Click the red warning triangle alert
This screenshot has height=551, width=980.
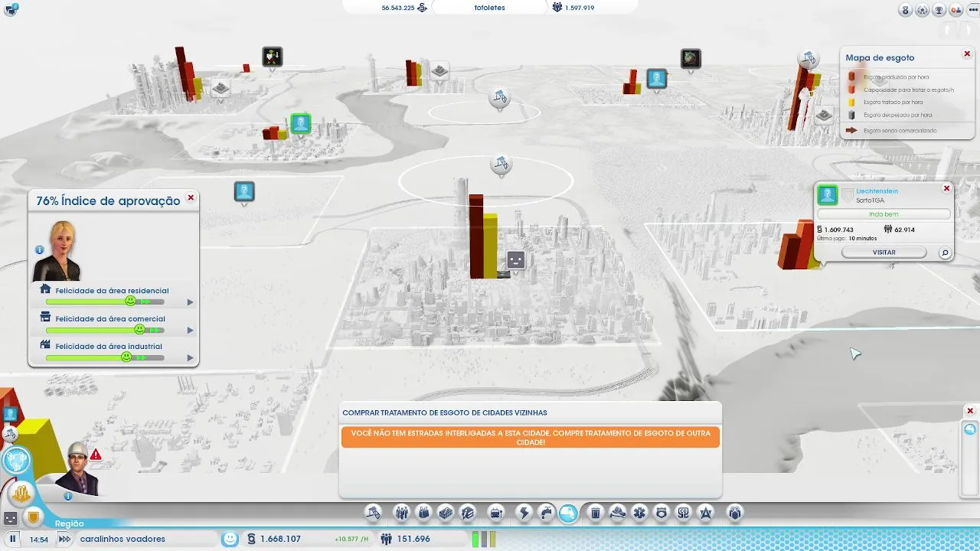coord(96,455)
